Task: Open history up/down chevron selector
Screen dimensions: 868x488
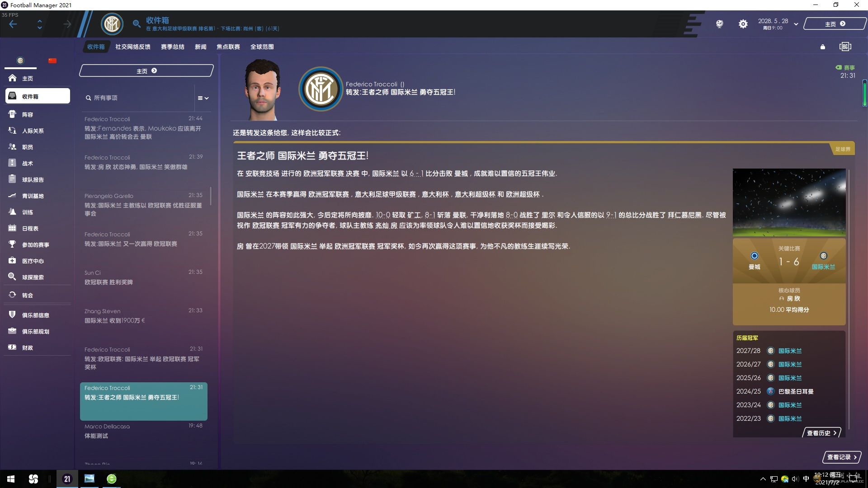Action: [40, 24]
